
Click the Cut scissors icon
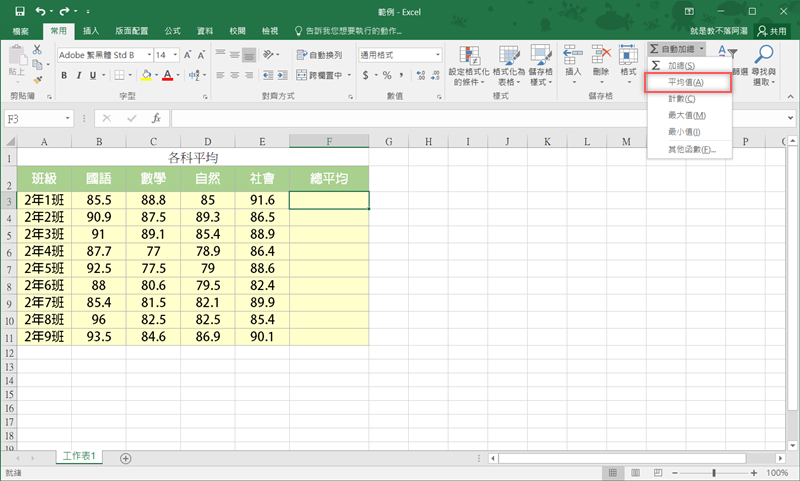click(x=37, y=48)
